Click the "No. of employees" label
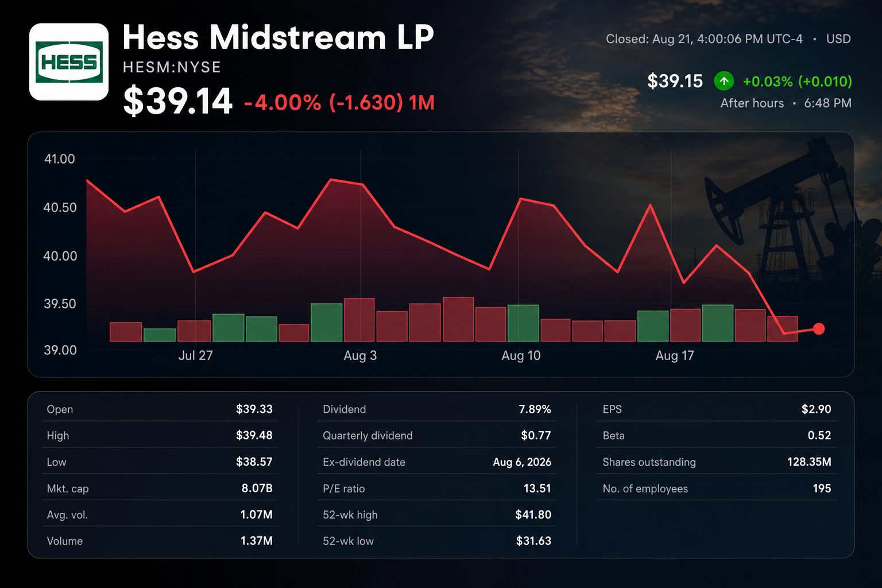 point(645,489)
